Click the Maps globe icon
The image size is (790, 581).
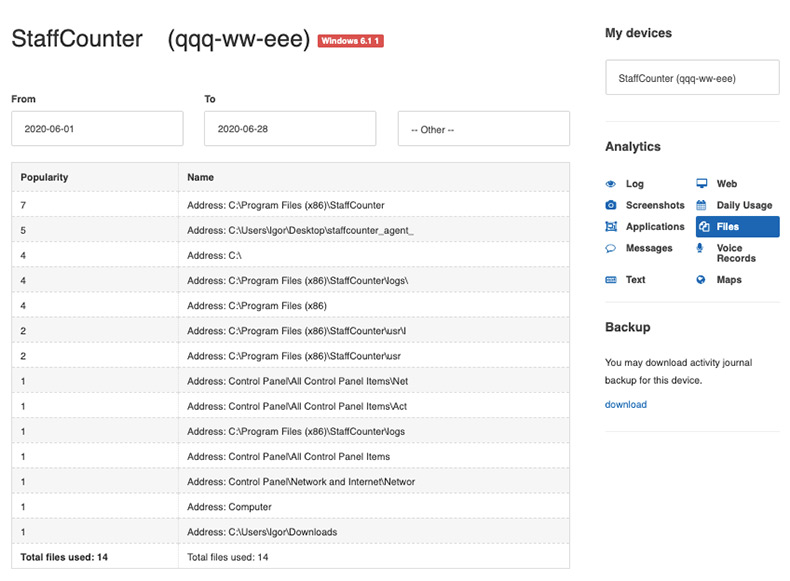coord(701,280)
